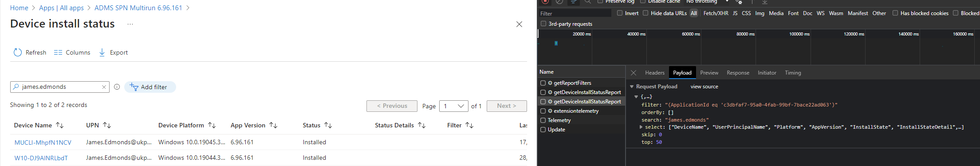Sort by Status column
980x166 pixels.
tap(328, 126)
